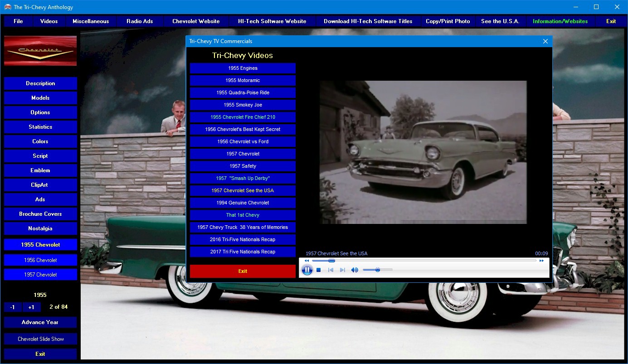Screen dimensions: 628x364
Task: Start the Chevrolet Slide Show
Action: [40, 339]
